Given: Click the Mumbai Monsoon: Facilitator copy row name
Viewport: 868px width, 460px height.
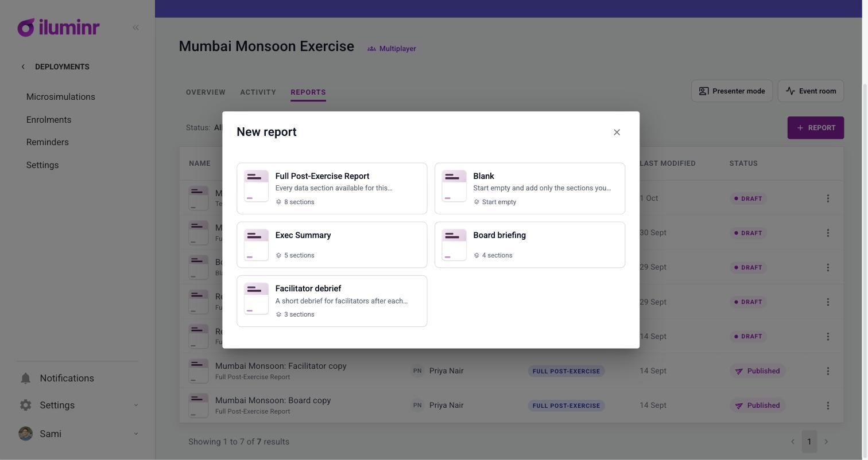Looking at the screenshot, I should pyautogui.click(x=281, y=366).
